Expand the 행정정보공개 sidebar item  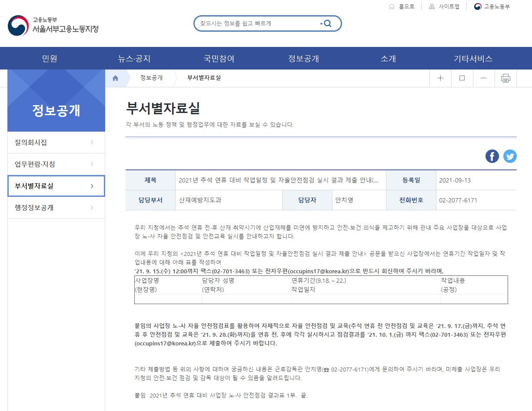56,208
